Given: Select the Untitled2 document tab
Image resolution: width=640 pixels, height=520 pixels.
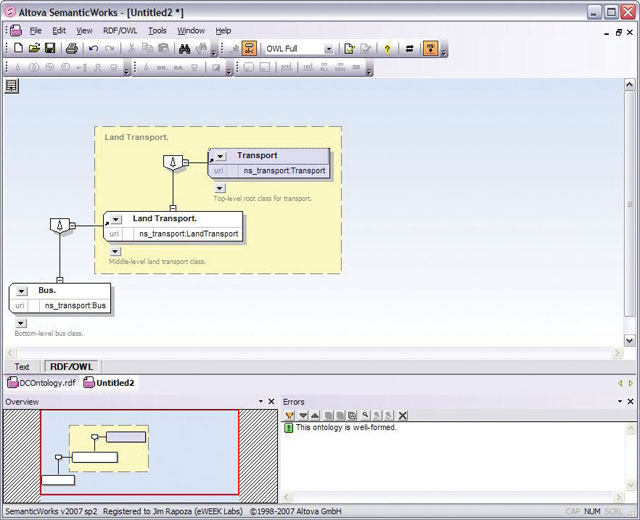Looking at the screenshot, I should (109, 383).
